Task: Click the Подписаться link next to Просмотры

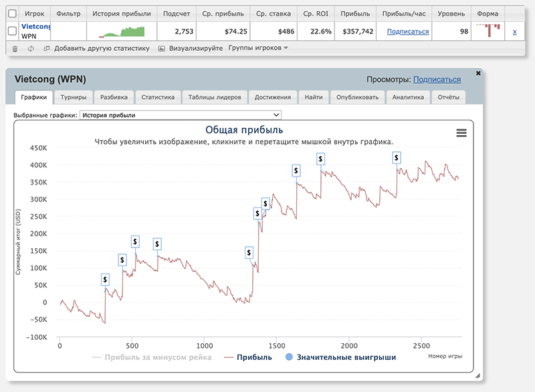Action: (437, 79)
